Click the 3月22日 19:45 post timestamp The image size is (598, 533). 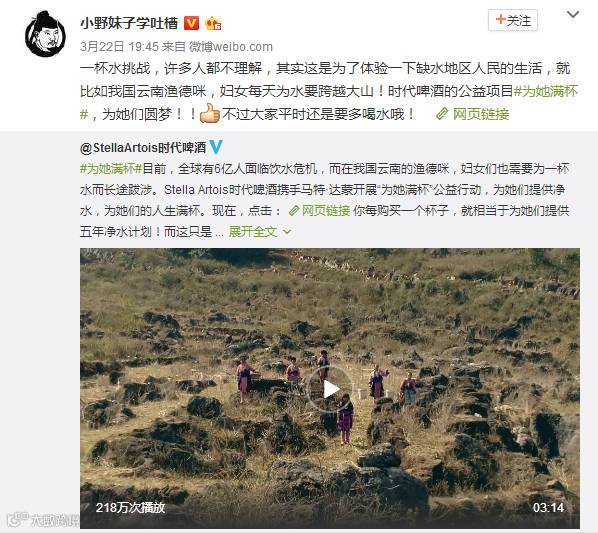click(x=119, y=47)
